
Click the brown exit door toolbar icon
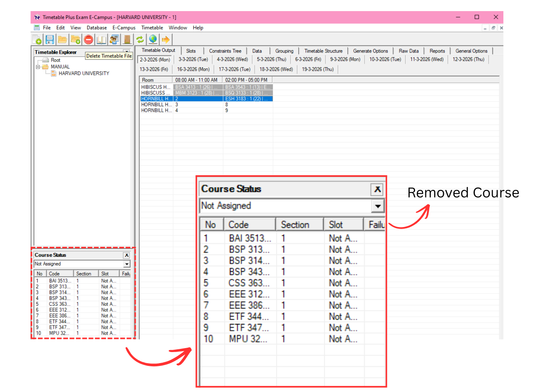coord(127,40)
